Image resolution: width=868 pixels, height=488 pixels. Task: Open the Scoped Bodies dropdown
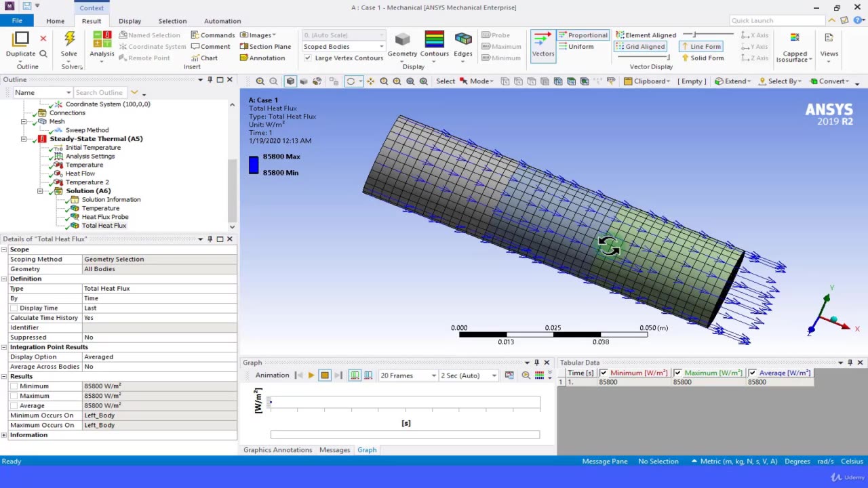[343, 47]
